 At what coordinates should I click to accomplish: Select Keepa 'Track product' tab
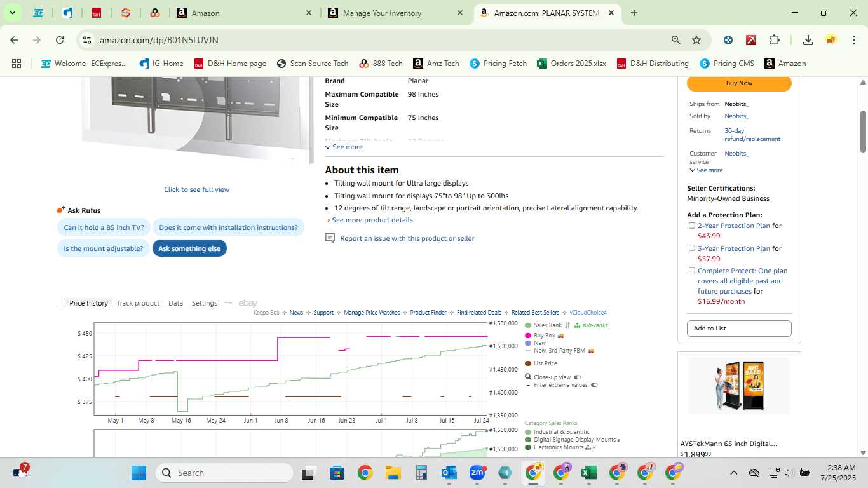[138, 303]
